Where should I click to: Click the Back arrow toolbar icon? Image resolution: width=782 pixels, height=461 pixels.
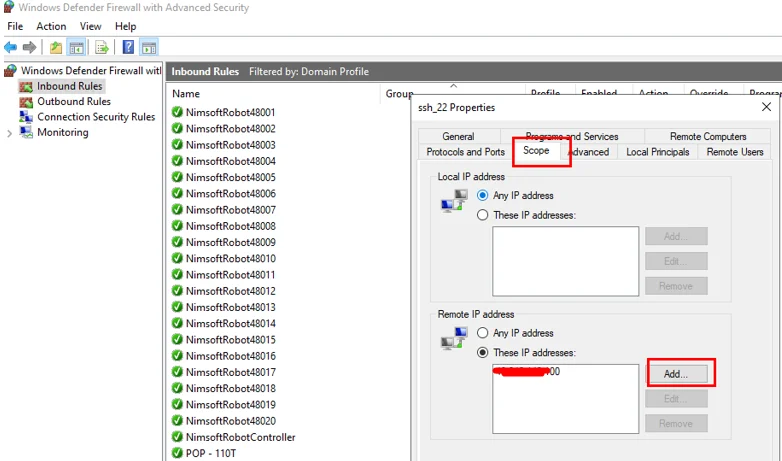[10, 47]
